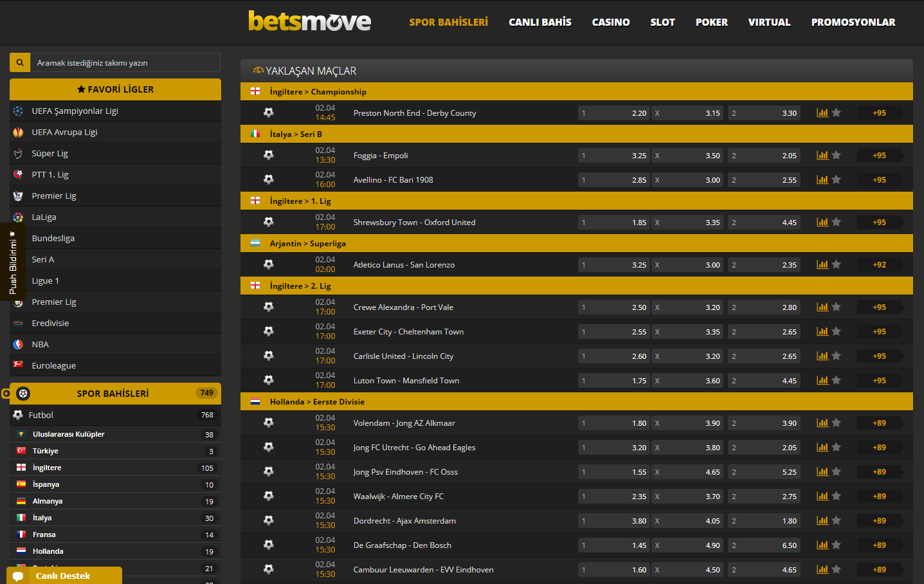This screenshot has width=924, height=584.
Task: Click the Euroleague logo icon
Action: pos(18,365)
